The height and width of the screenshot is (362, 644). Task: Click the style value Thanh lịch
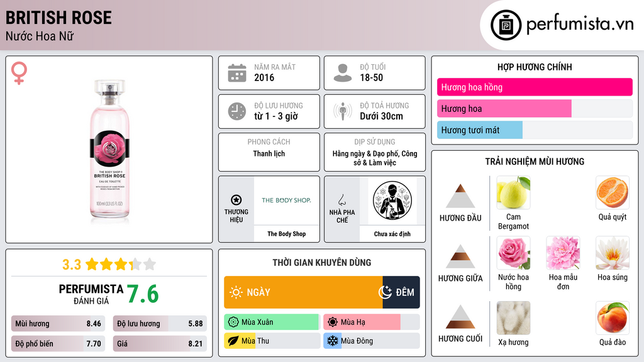coord(269,153)
